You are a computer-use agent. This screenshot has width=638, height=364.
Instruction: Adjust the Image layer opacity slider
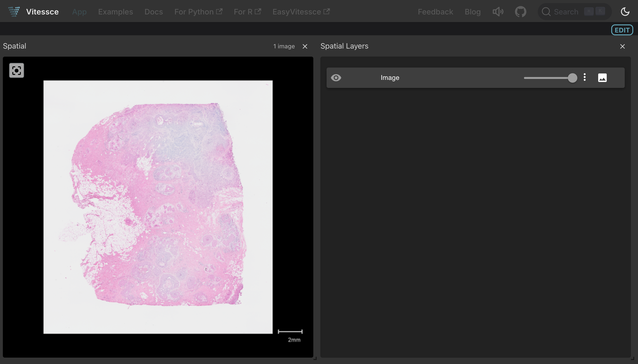tap(572, 78)
